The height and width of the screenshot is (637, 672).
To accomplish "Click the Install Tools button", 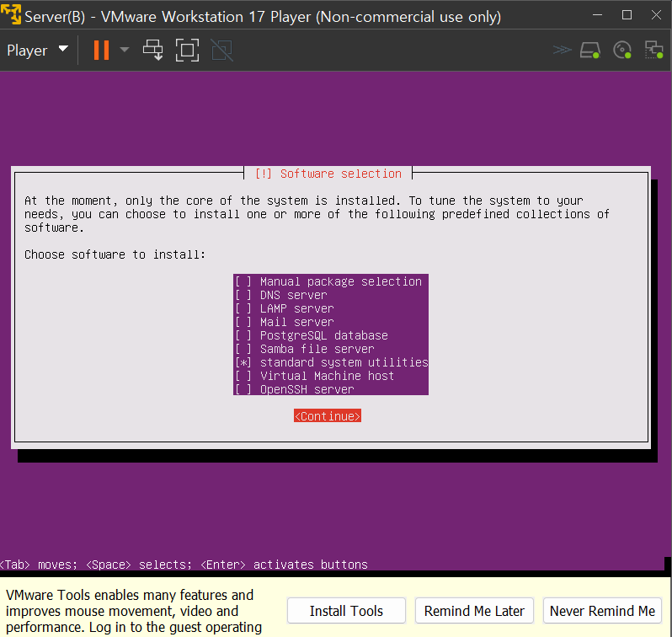I will point(346,610).
